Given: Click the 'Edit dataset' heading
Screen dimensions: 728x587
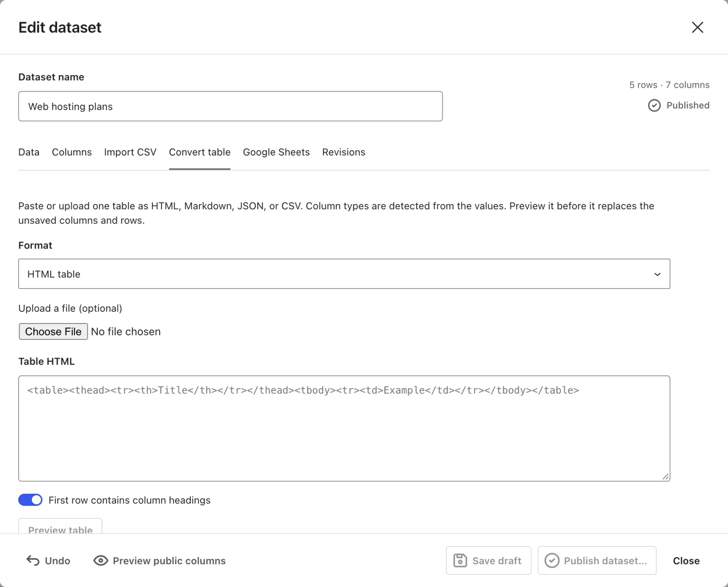Looking at the screenshot, I should (60, 27).
